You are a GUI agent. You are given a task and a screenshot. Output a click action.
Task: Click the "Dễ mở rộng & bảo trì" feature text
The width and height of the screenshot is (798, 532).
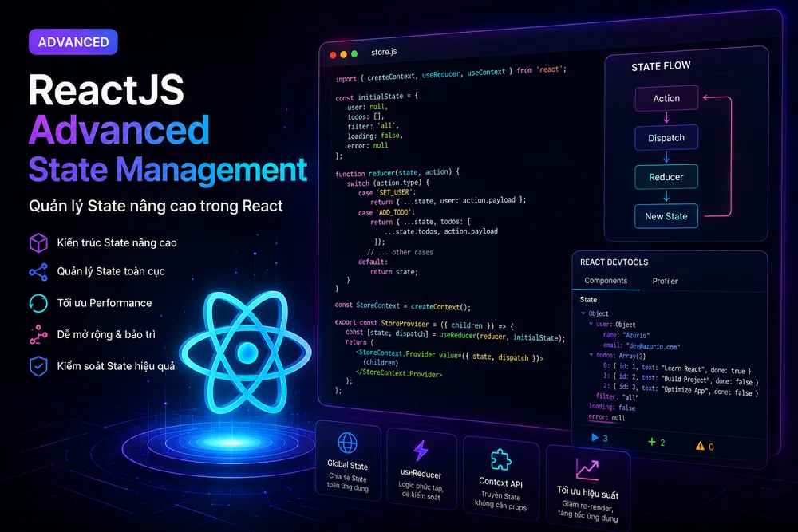point(106,335)
